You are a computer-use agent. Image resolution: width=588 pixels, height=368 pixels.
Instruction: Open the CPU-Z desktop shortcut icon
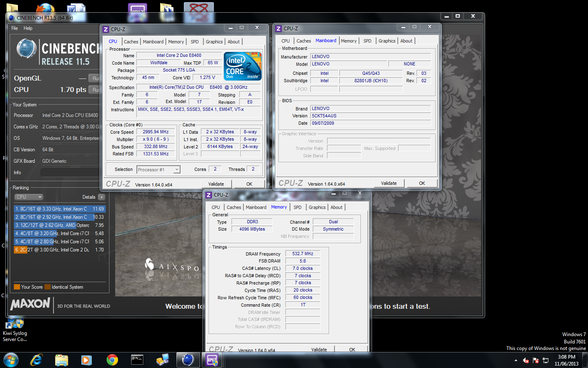tap(138, 12)
